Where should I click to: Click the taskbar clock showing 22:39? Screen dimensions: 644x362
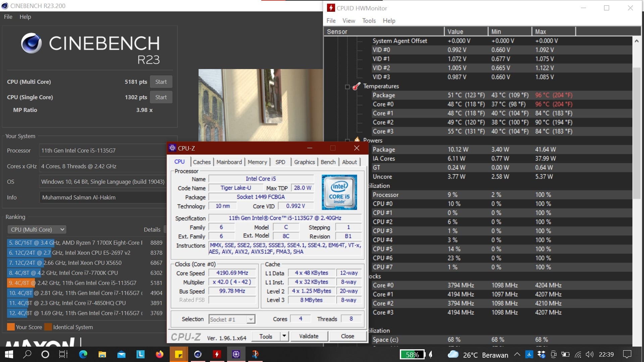coord(606,354)
